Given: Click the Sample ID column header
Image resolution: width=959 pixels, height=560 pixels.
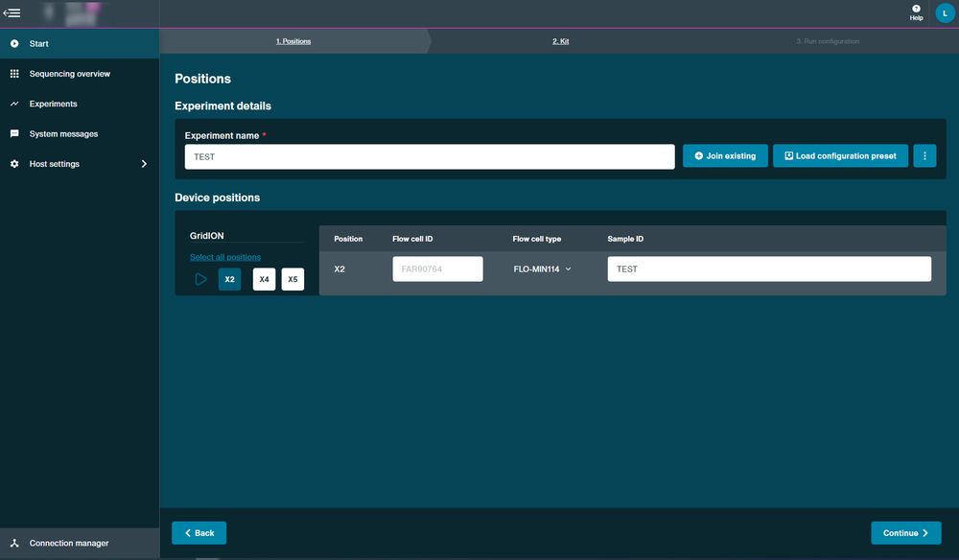Looking at the screenshot, I should coord(625,239).
